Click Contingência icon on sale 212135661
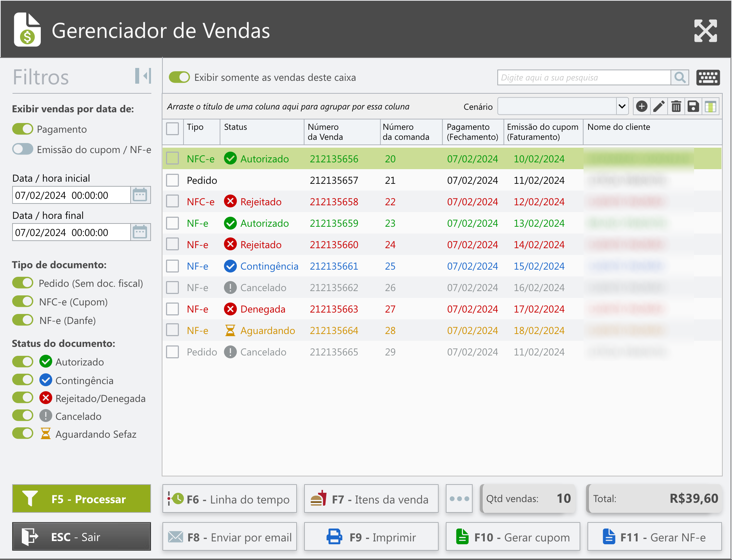Image resolution: width=732 pixels, height=560 pixels. point(230,266)
